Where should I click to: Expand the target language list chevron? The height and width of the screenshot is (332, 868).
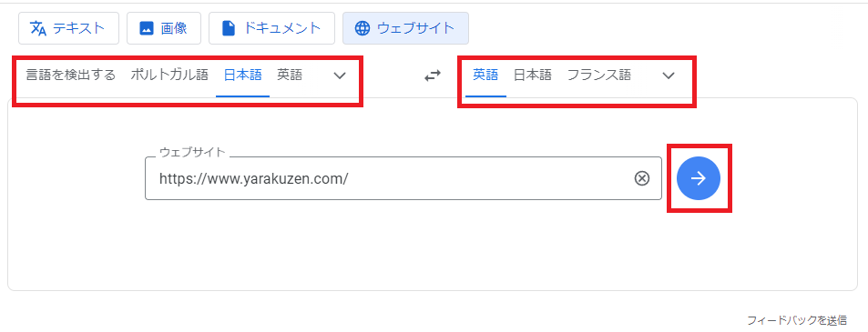[x=669, y=75]
